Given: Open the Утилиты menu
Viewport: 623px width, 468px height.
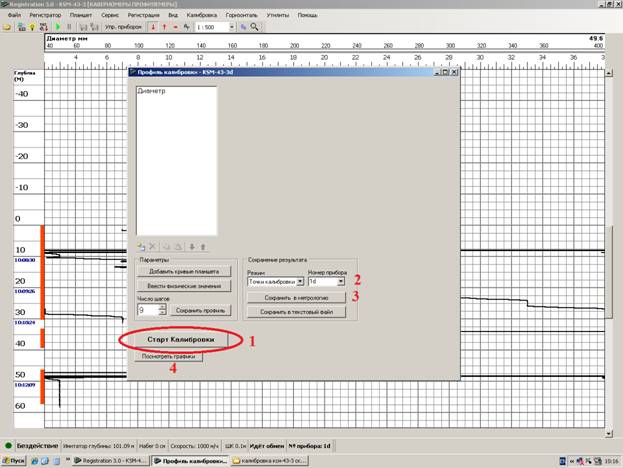Looking at the screenshot, I should pyautogui.click(x=278, y=15).
